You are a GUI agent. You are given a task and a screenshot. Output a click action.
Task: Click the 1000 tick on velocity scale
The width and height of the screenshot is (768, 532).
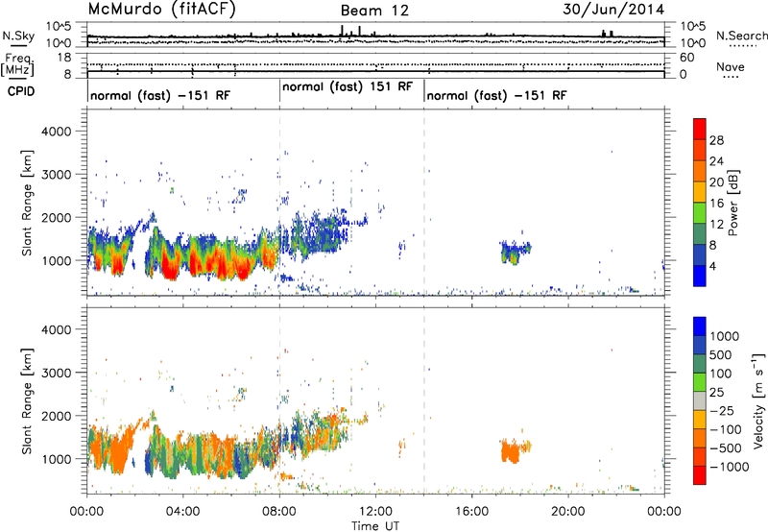[x=725, y=336]
